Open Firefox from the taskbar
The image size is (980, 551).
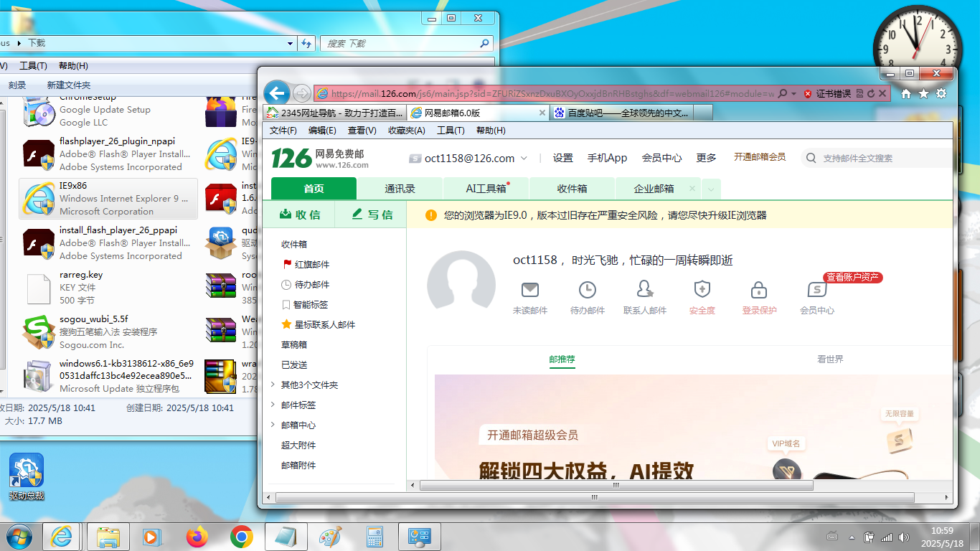197,536
